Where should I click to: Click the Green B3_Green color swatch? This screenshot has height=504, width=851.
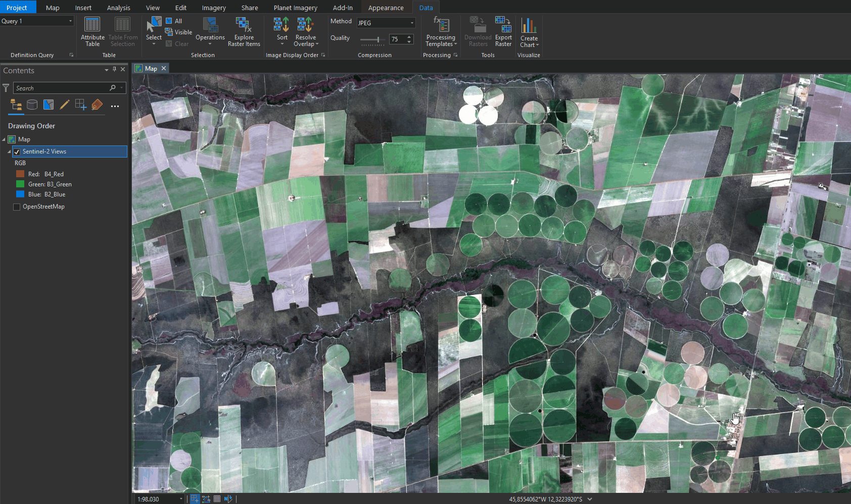pyautogui.click(x=20, y=184)
